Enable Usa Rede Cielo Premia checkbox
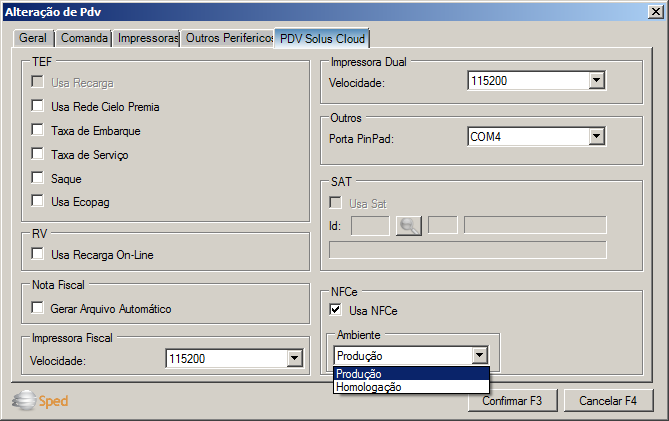The width and height of the screenshot is (669, 421). tap(38, 106)
